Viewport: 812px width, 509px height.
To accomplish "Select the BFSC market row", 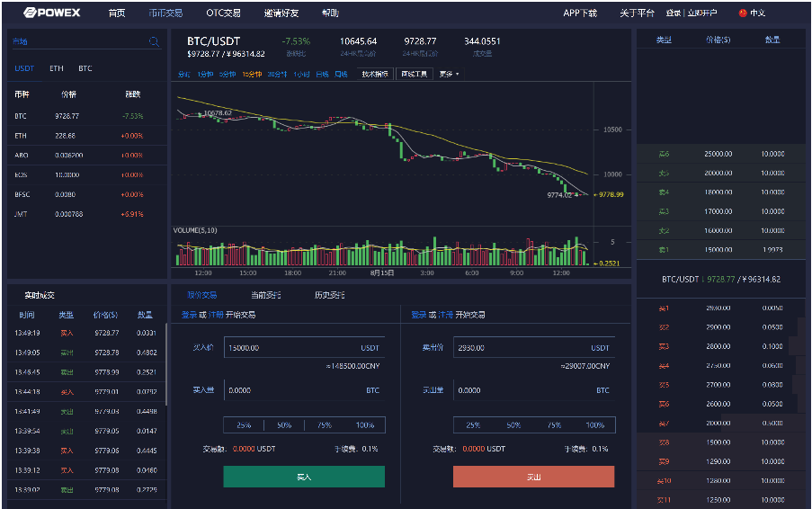I will click(87, 194).
